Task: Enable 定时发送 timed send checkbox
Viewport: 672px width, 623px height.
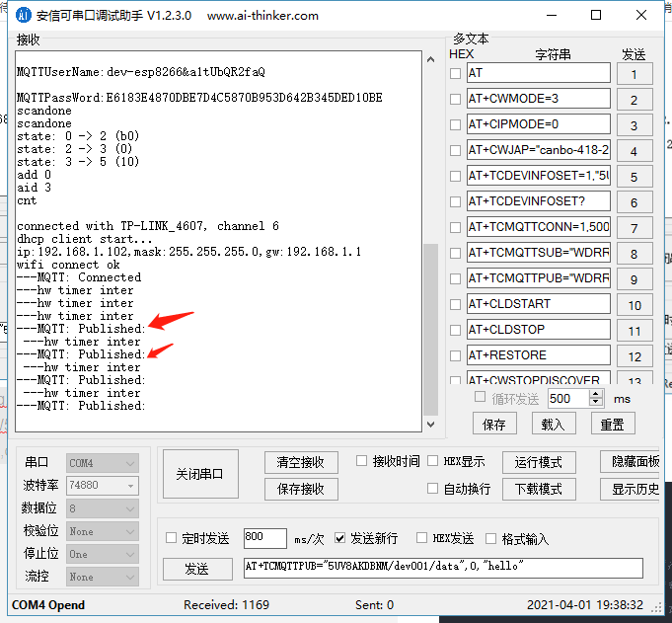Action: tap(171, 538)
